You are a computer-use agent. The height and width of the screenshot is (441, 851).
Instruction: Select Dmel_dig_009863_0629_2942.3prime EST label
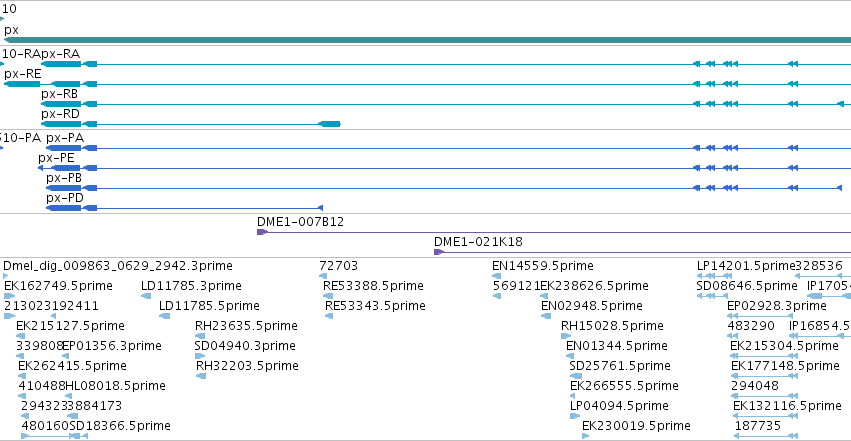click(x=118, y=266)
